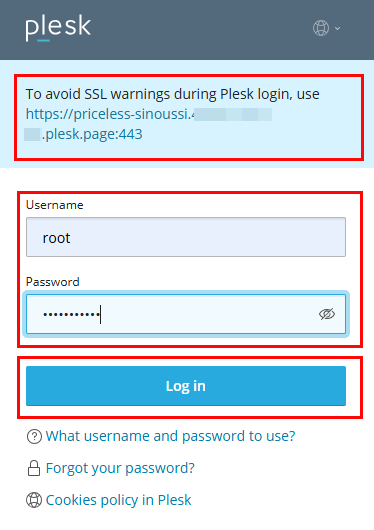Click the padlock icon
Image resolution: width=374 pixels, height=530 pixels.
click(x=34, y=468)
